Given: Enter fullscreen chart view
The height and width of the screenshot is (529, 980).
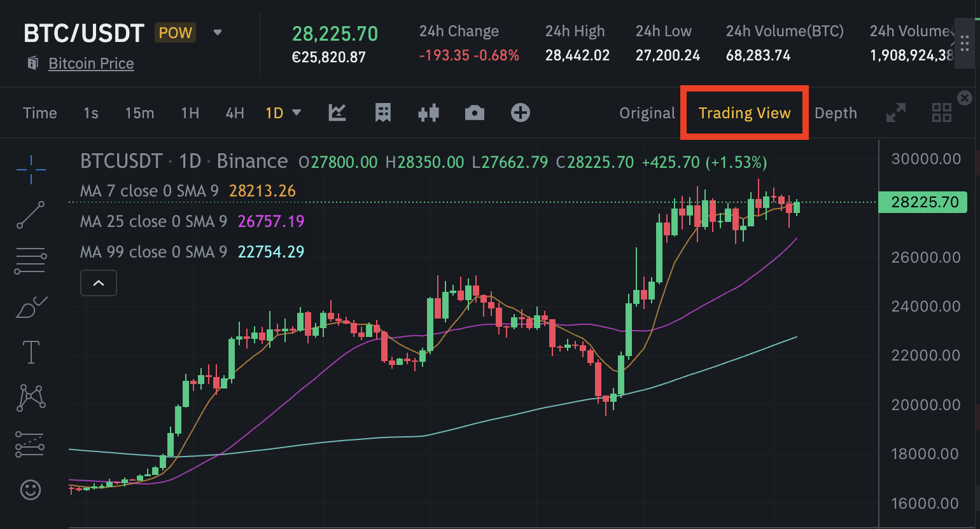Looking at the screenshot, I should 896,113.
